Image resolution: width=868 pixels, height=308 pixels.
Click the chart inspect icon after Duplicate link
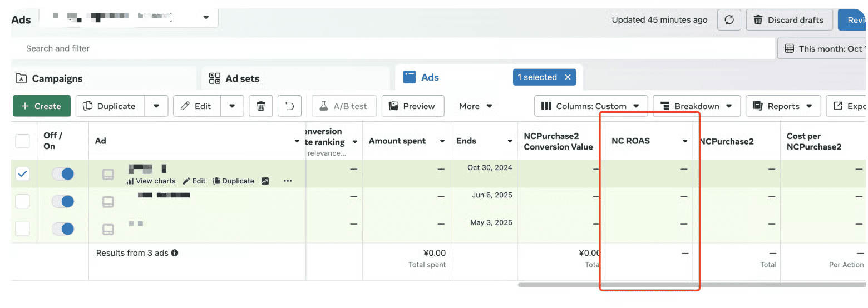265,181
